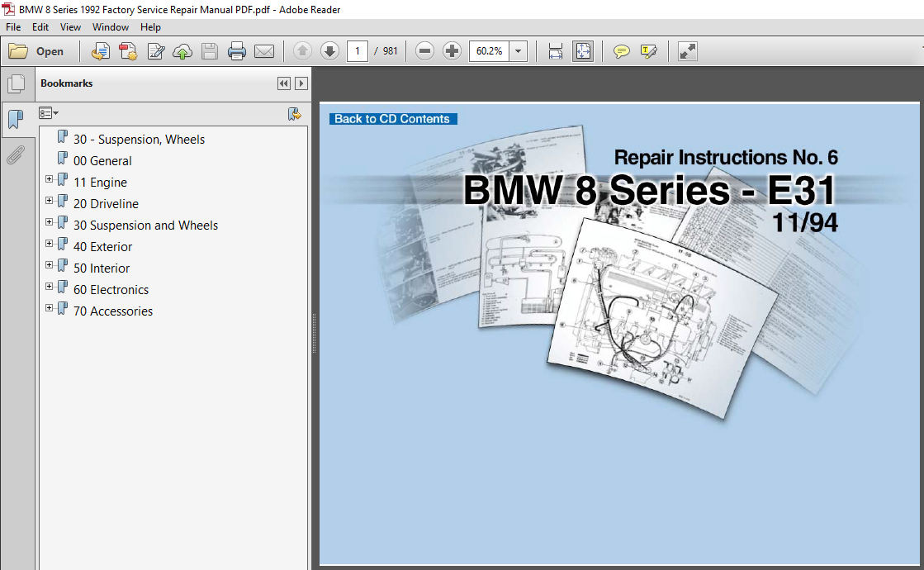Open the Window menu
This screenshot has height=570, width=924.
pyautogui.click(x=110, y=27)
